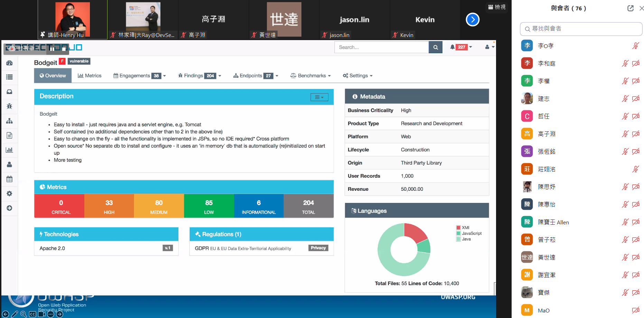Click the bug findings icon in sidebar

pos(9,106)
